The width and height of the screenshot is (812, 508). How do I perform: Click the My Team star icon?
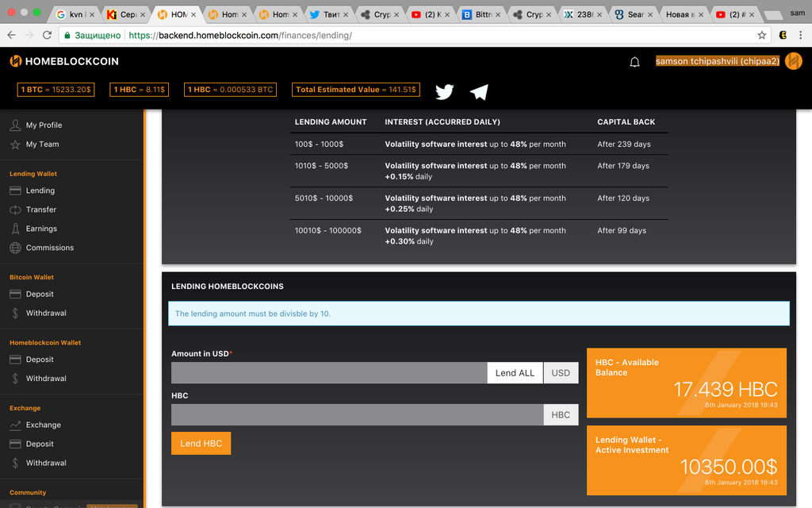[16, 144]
